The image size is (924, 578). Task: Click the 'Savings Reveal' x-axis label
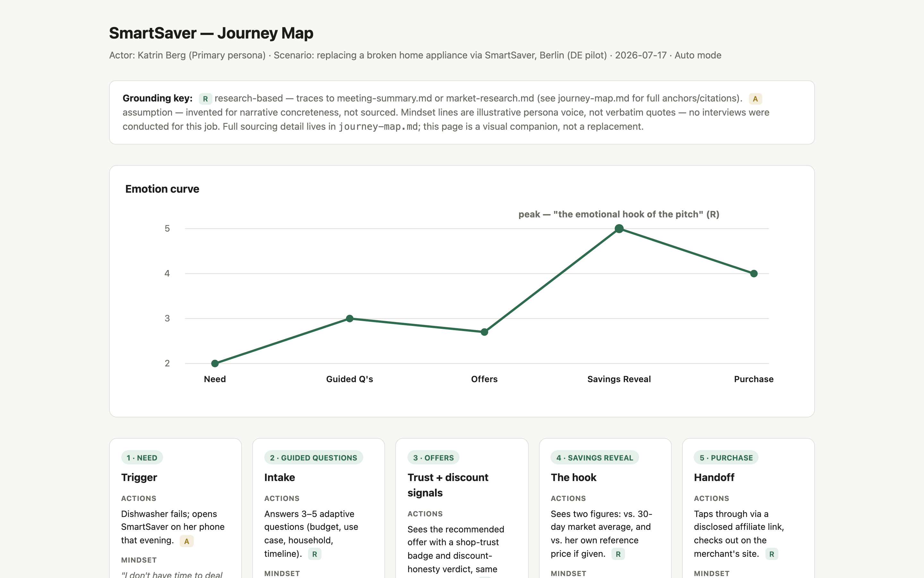619,379
